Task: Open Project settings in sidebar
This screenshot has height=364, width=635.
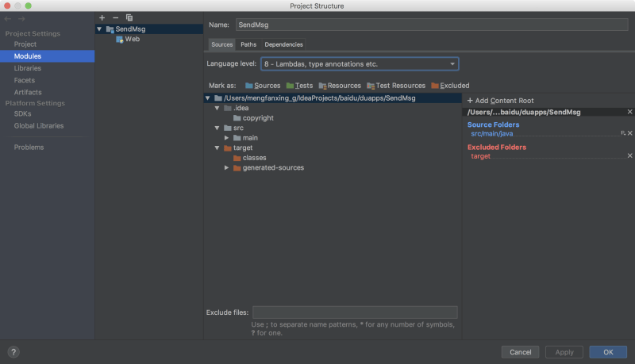Action: [x=25, y=44]
